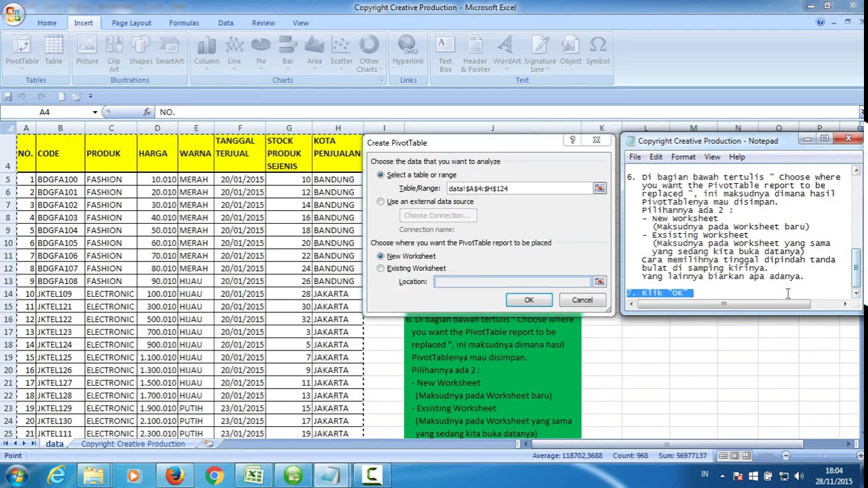
Task: Click the insert function fx icon
Action: 147,112
